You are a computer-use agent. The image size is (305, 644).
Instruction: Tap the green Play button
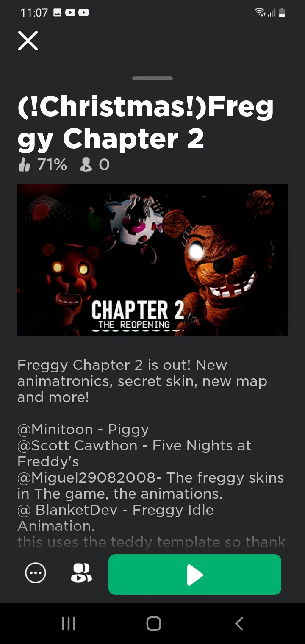[195, 575]
